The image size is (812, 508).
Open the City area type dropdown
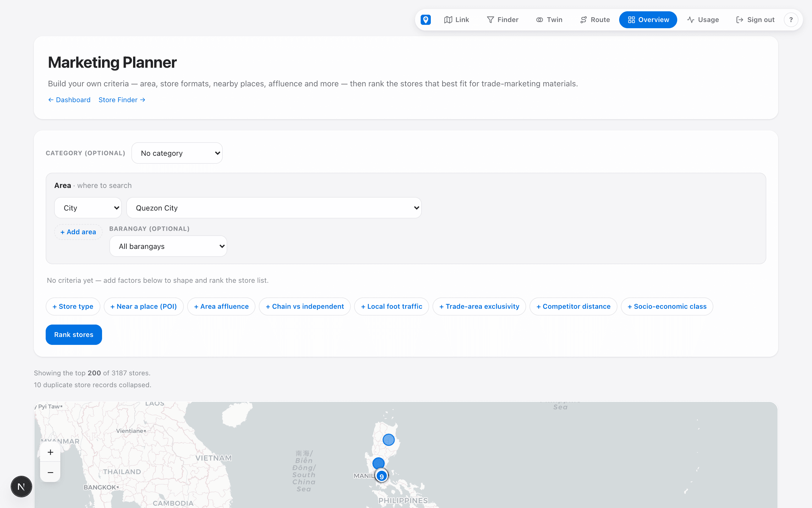click(x=88, y=208)
